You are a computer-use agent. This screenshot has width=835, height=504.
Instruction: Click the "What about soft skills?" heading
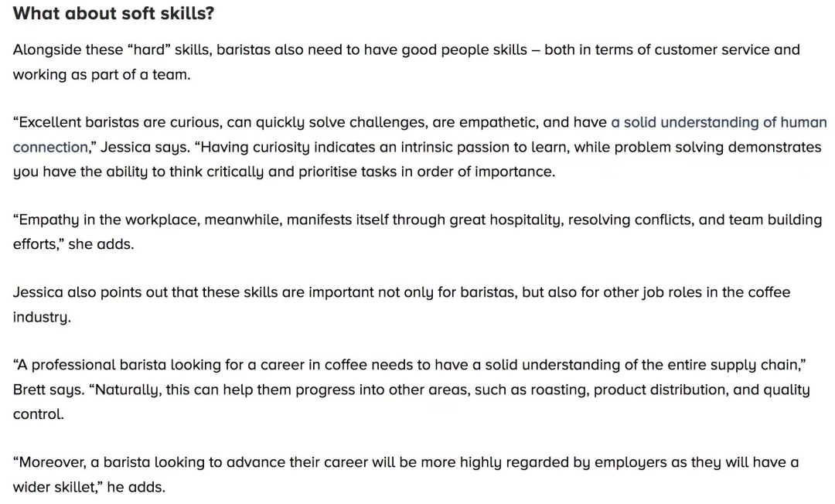(114, 13)
